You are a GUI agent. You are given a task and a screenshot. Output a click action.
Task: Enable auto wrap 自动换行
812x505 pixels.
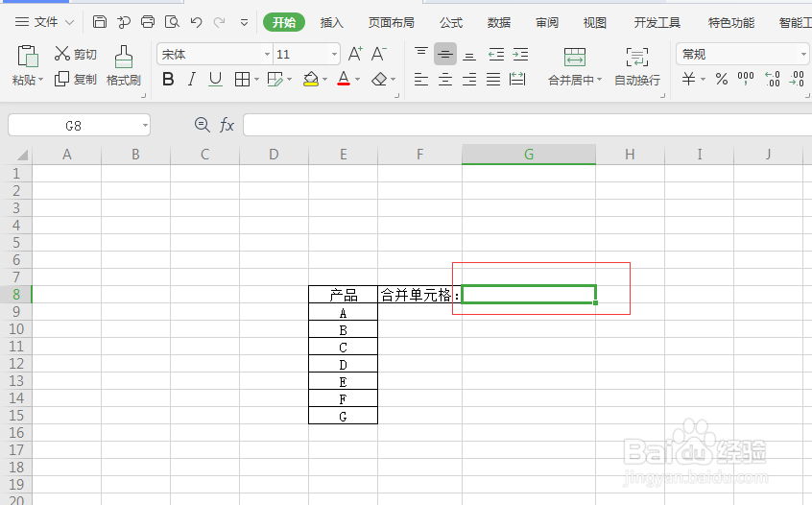637,66
